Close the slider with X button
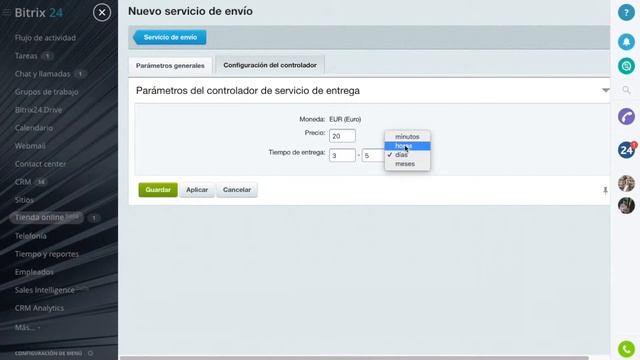This screenshot has width=640, height=360. tap(102, 13)
